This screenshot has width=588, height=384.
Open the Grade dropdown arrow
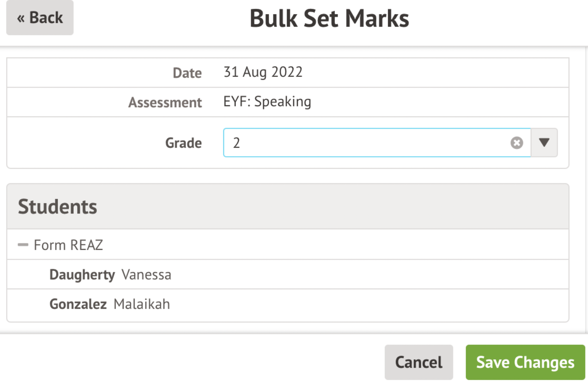click(544, 143)
